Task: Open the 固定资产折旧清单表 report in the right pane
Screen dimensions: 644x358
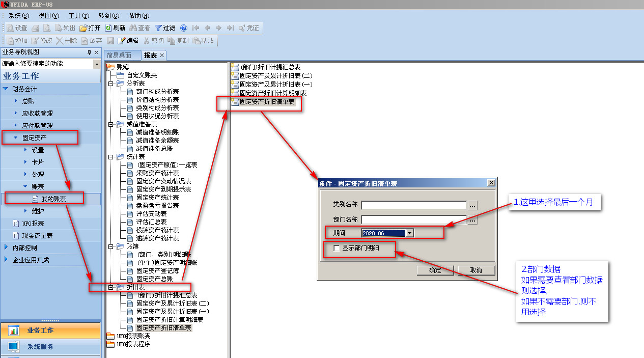Action: 267,102
